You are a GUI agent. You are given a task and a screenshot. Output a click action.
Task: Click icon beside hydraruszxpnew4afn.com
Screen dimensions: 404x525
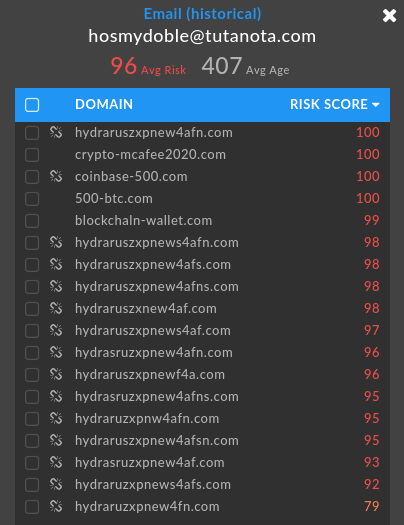point(56,133)
